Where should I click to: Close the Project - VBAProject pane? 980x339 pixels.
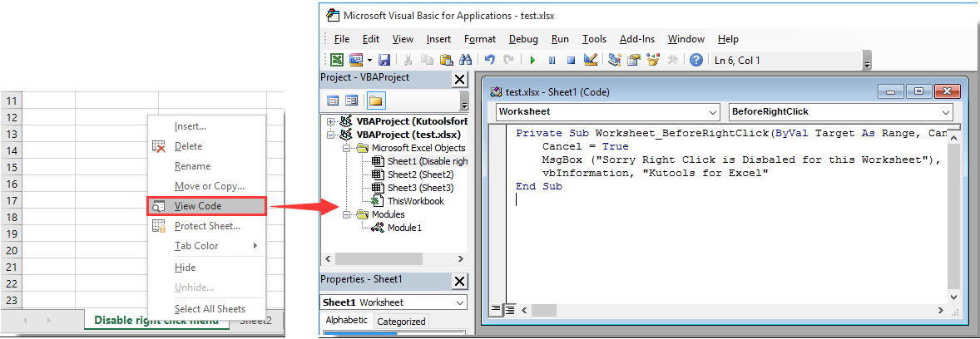pos(458,79)
